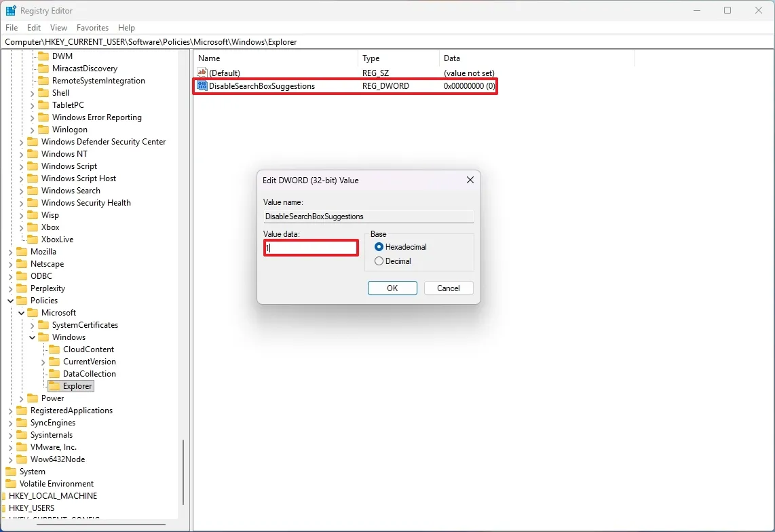
Task: Expand the Windows NT key
Action: click(20, 154)
